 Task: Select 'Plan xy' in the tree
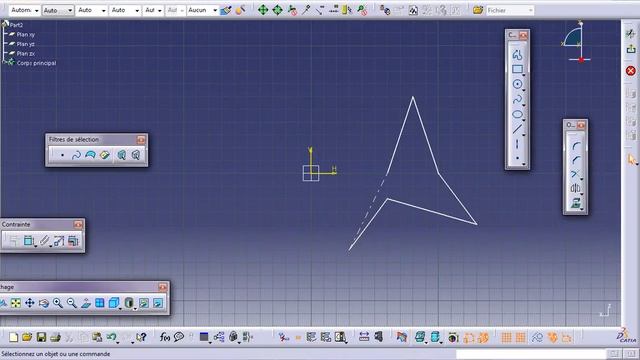point(25,35)
